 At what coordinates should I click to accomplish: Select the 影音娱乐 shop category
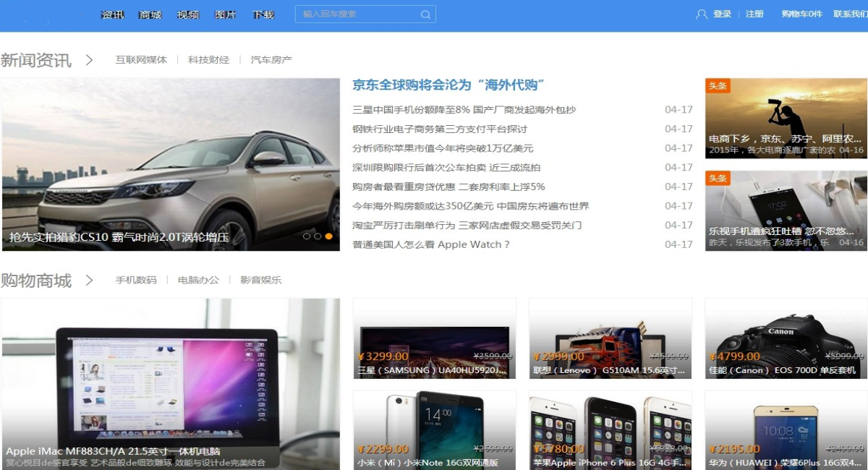[261, 280]
